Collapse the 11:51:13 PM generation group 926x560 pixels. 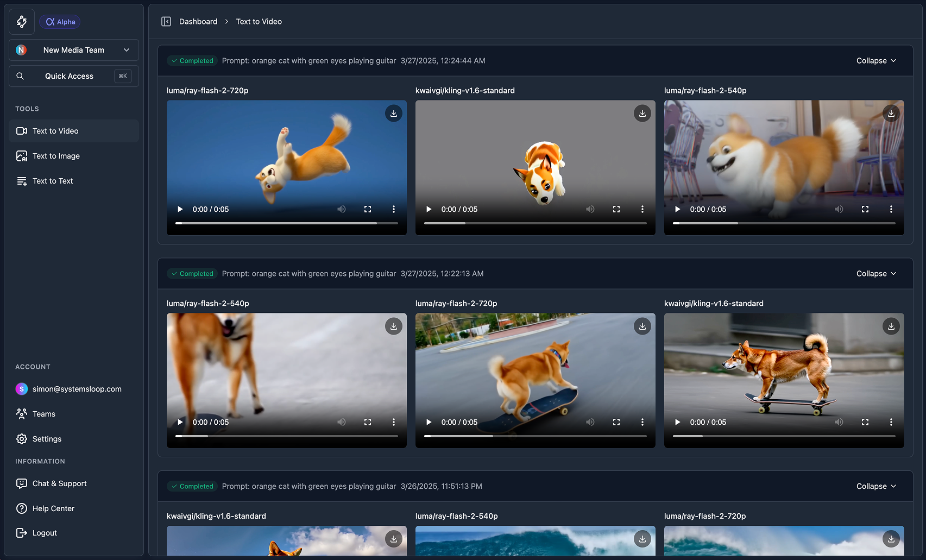[875, 486]
